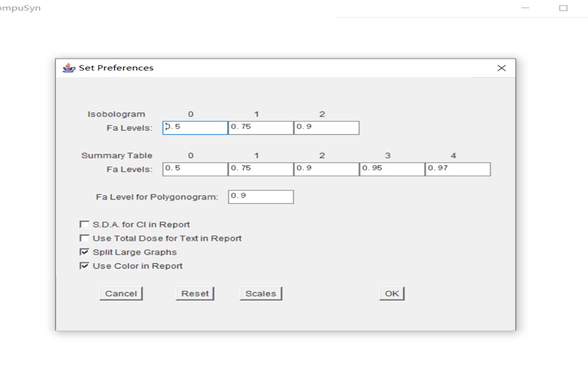Click Summary Table Fa Level 3 field with 0.95

pyautogui.click(x=392, y=169)
